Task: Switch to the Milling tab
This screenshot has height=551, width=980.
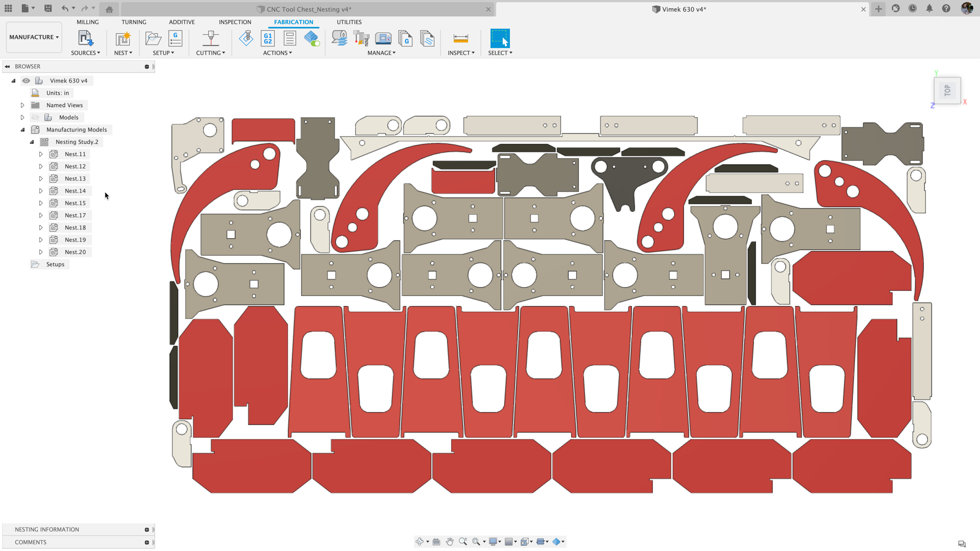Action: [87, 21]
